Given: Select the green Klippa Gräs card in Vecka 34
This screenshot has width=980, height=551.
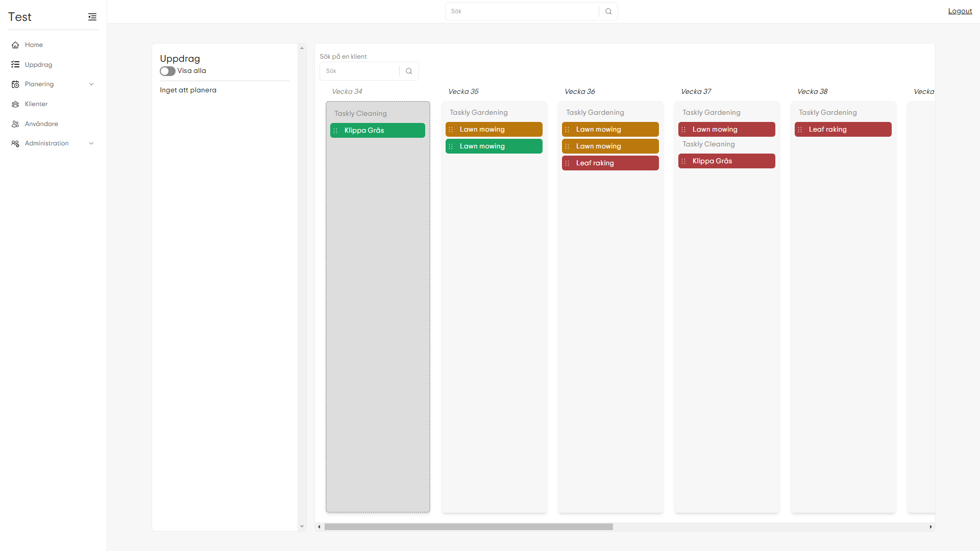Looking at the screenshot, I should coord(378,131).
